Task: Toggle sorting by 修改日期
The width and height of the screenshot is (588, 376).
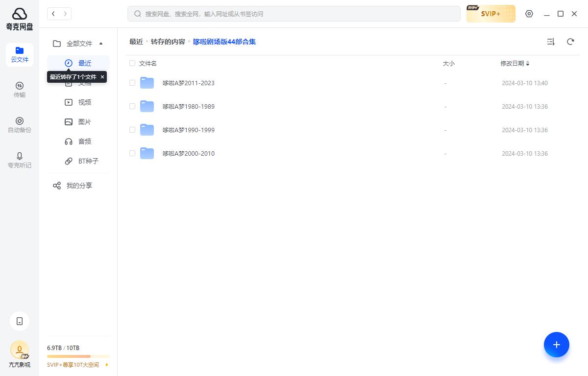Action: (x=514, y=63)
